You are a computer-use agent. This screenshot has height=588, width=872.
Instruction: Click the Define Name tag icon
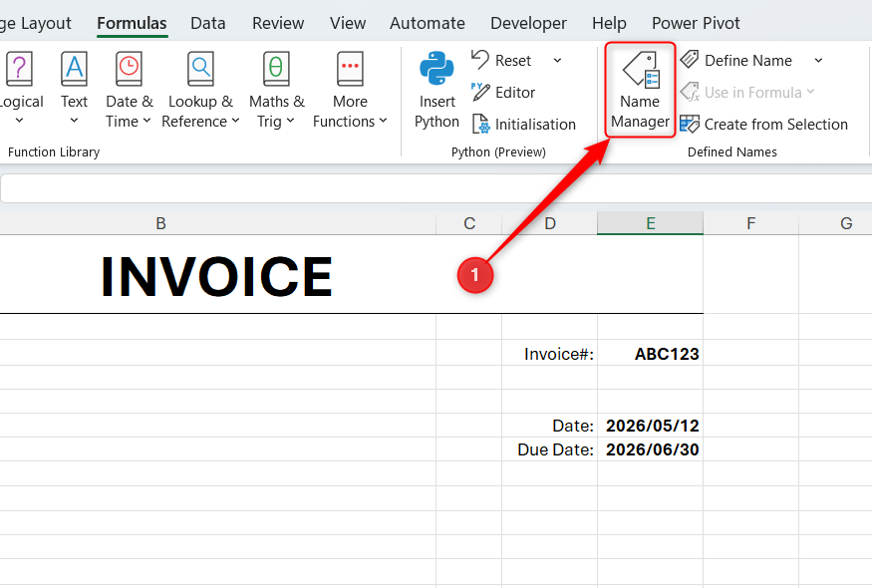point(690,60)
